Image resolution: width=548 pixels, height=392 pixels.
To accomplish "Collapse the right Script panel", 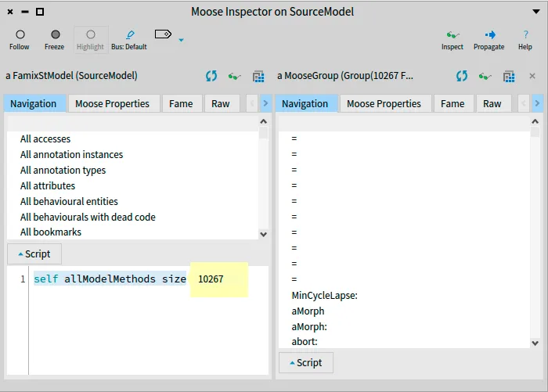I will point(306,362).
